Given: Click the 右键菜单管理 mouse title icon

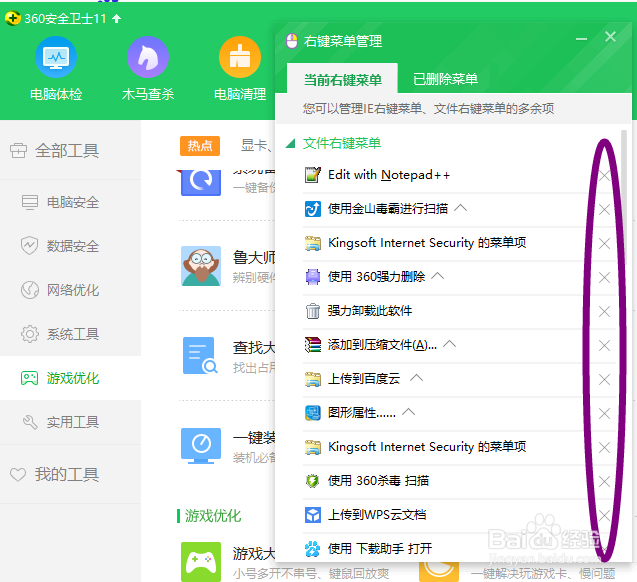Looking at the screenshot, I should (292, 41).
